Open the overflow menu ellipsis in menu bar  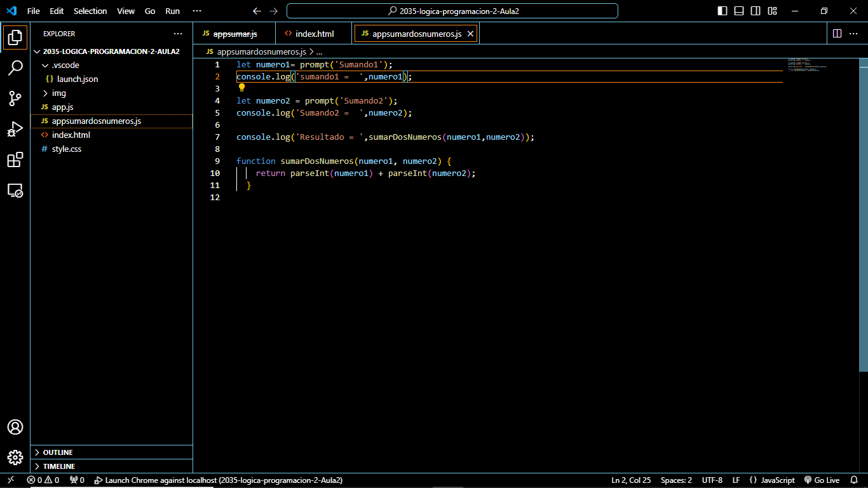coord(197,11)
